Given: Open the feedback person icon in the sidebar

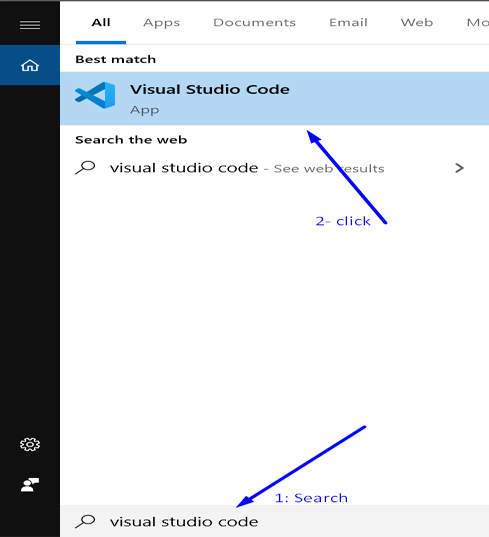Looking at the screenshot, I should coord(30,485).
